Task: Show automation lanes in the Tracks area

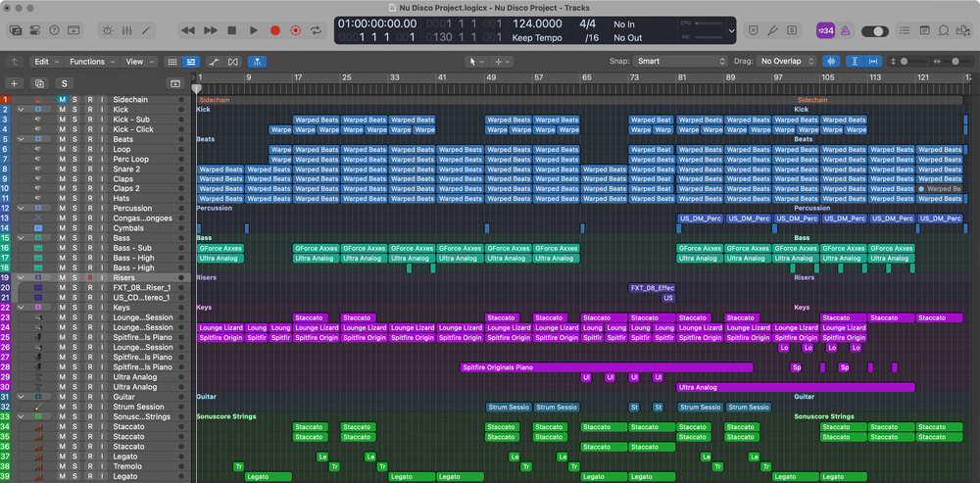Action: (x=215, y=62)
